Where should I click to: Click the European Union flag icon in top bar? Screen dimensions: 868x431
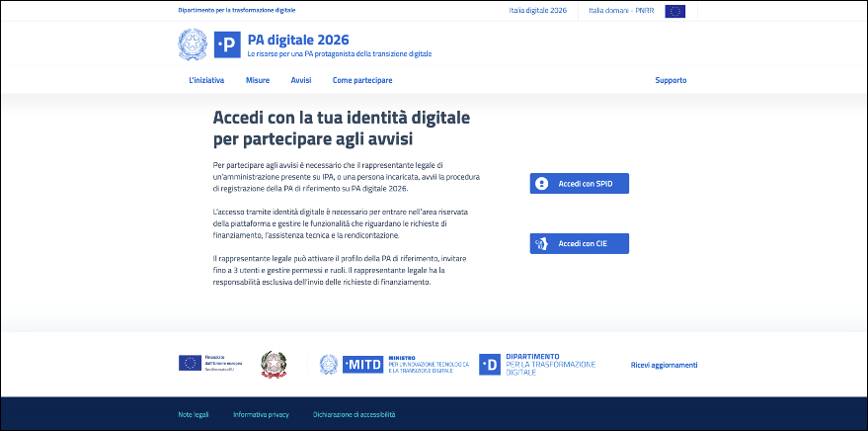[x=674, y=11]
